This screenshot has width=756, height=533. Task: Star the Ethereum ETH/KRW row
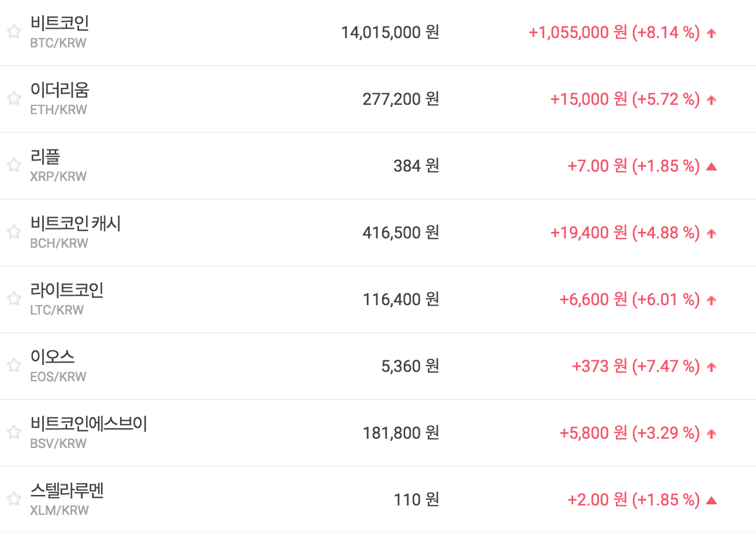pyautogui.click(x=14, y=98)
